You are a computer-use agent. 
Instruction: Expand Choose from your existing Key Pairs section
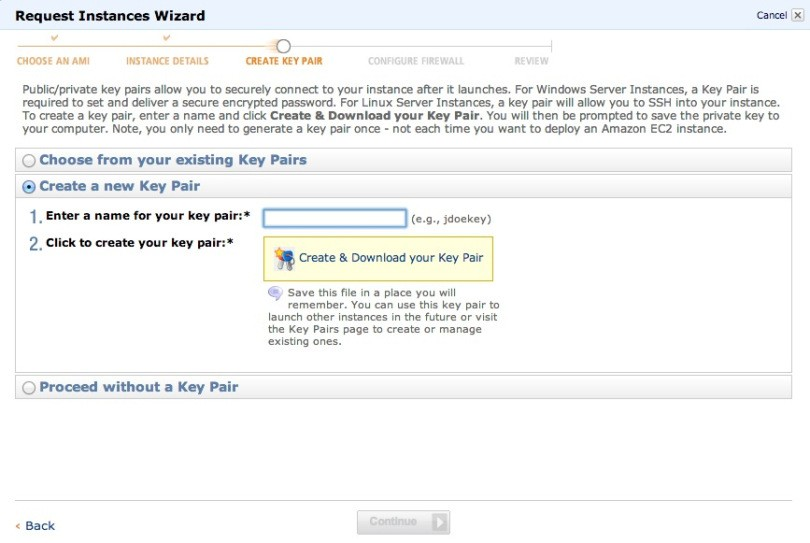(x=173, y=160)
